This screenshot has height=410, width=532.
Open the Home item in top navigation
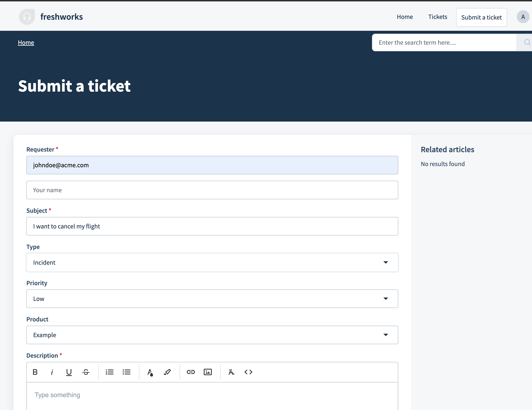405,17
